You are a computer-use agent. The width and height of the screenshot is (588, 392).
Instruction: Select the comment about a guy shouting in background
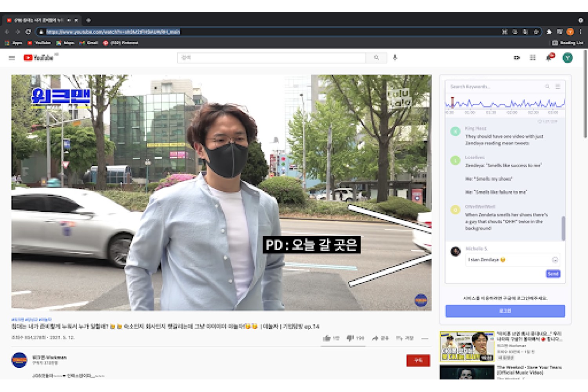click(506, 221)
